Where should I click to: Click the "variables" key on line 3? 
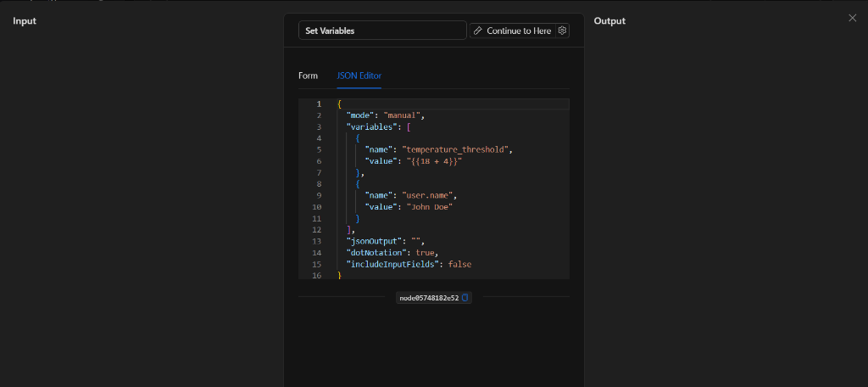[371, 127]
